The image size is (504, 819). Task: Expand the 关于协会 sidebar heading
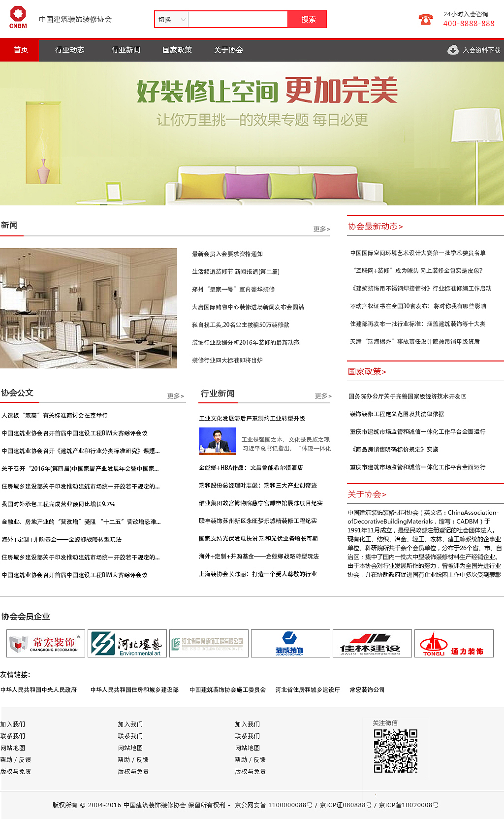[367, 494]
